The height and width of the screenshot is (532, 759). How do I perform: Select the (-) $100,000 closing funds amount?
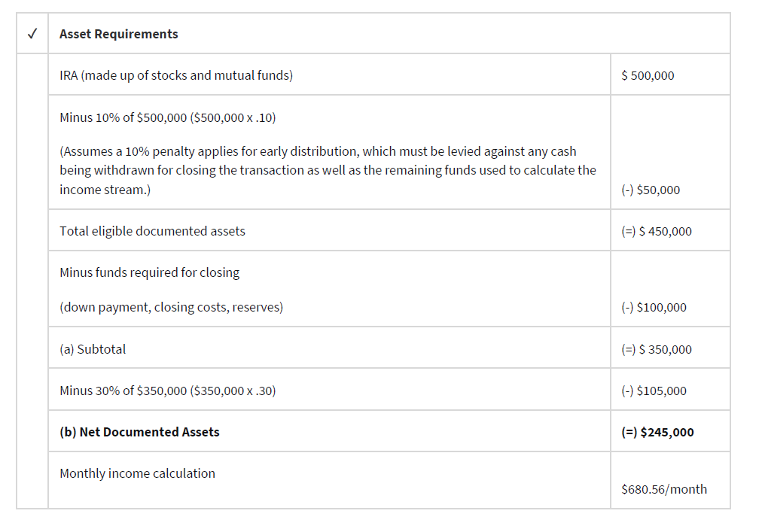pyautogui.click(x=654, y=307)
